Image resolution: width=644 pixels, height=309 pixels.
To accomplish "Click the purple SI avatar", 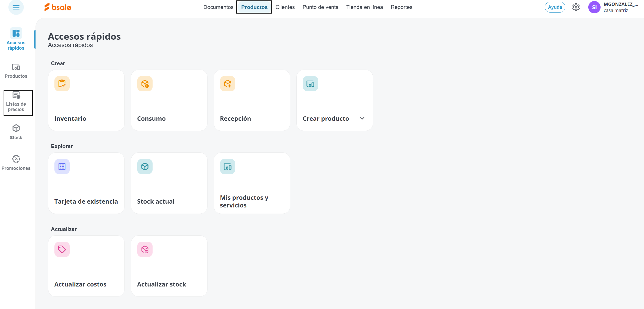I will tap(594, 7).
